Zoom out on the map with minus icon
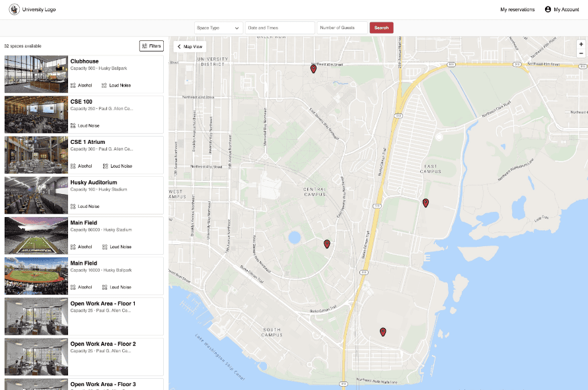Viewport: 588px width, 390px height. point(581,53)
